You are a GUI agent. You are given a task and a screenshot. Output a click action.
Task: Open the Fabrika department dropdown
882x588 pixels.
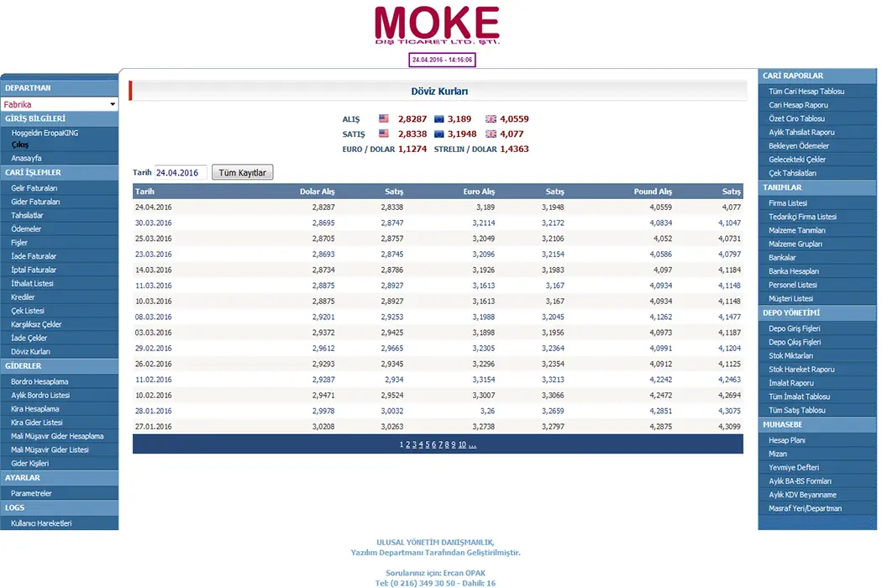(60, 104)
